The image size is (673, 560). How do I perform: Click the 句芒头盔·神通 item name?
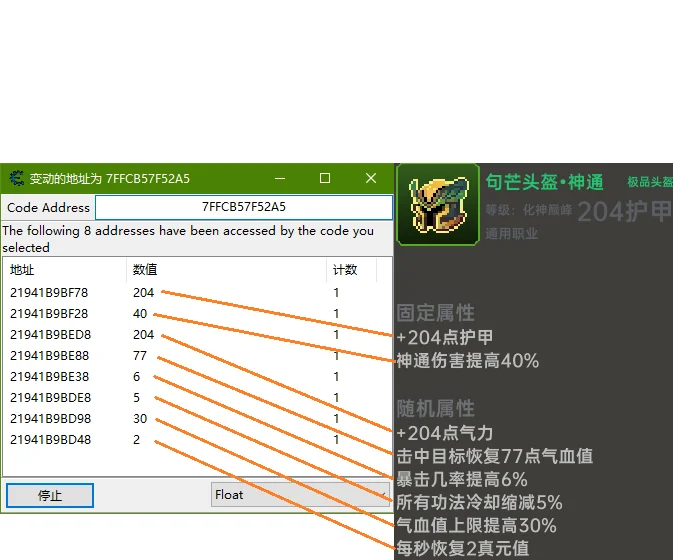click(x=544, y=182)
